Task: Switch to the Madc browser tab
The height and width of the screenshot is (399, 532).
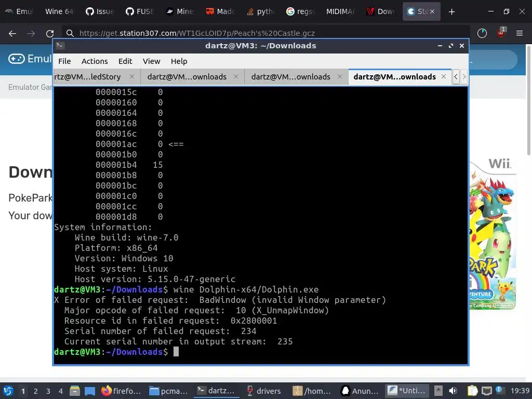Action: [220, 11]
